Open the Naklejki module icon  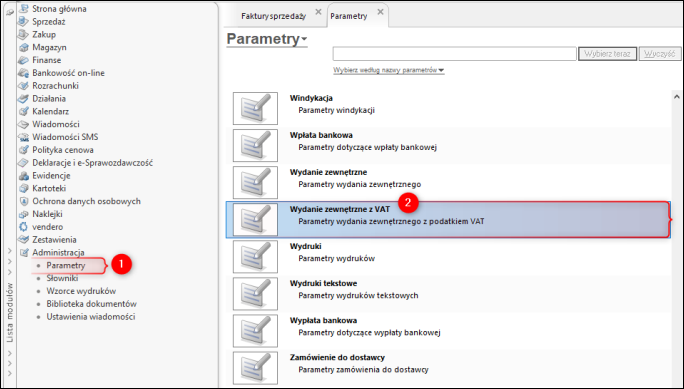(x=23, y=214)
